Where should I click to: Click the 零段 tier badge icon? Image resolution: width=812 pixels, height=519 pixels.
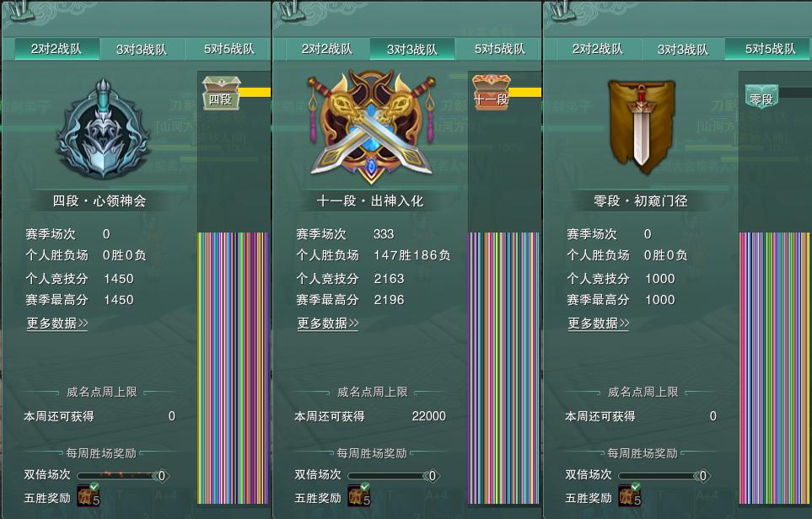pos(761,96)
